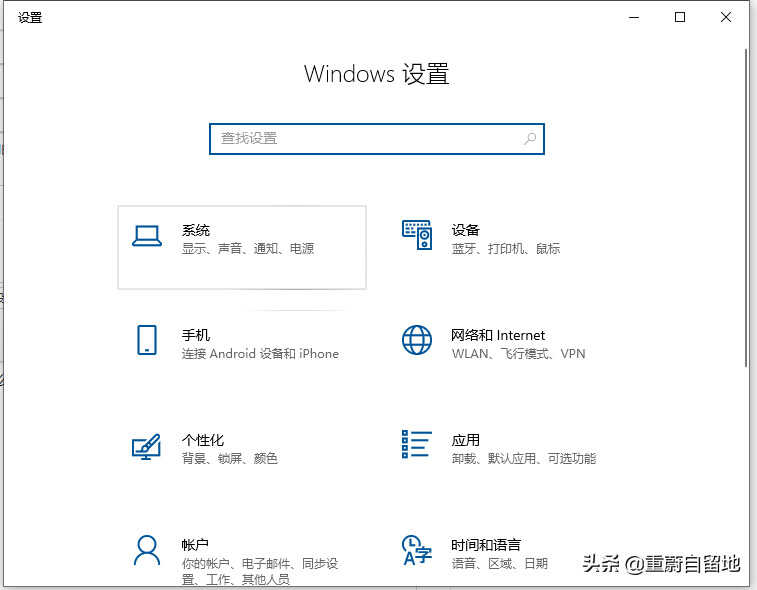Click the 手机 phone icon
This screenshot has width=757, height=590.
147,340
